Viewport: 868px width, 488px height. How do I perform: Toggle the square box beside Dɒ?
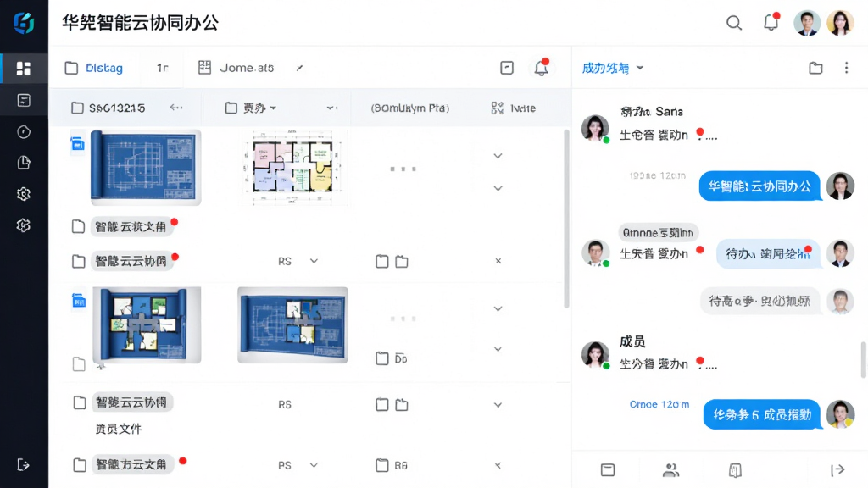pos(382,358)
